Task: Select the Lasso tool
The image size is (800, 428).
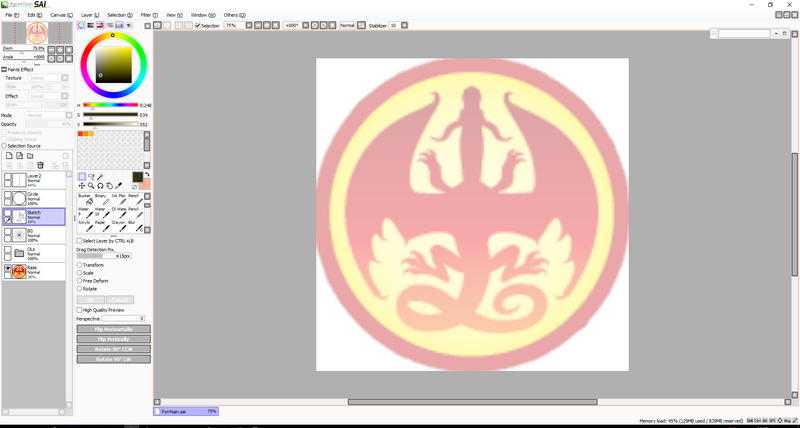Action: point(91,177)
